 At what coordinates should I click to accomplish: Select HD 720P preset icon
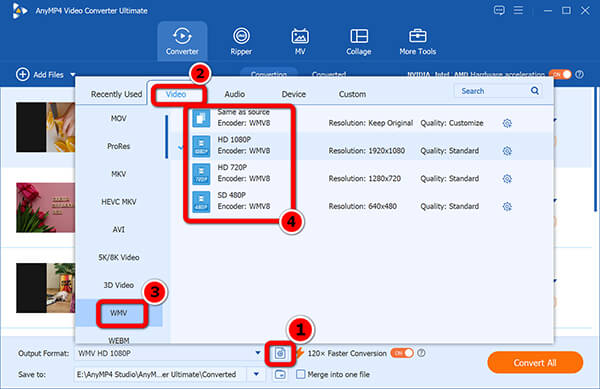201,174
